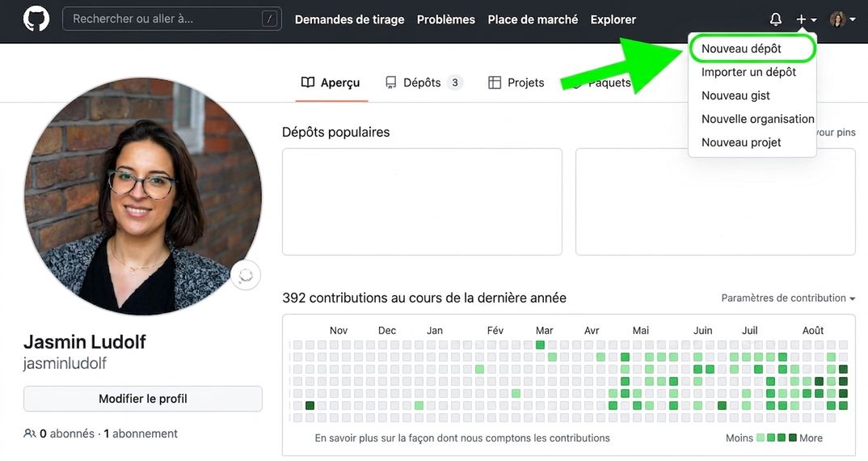
Task: Click 'Août' month label in the graph
Action: [x=813, y=330]
